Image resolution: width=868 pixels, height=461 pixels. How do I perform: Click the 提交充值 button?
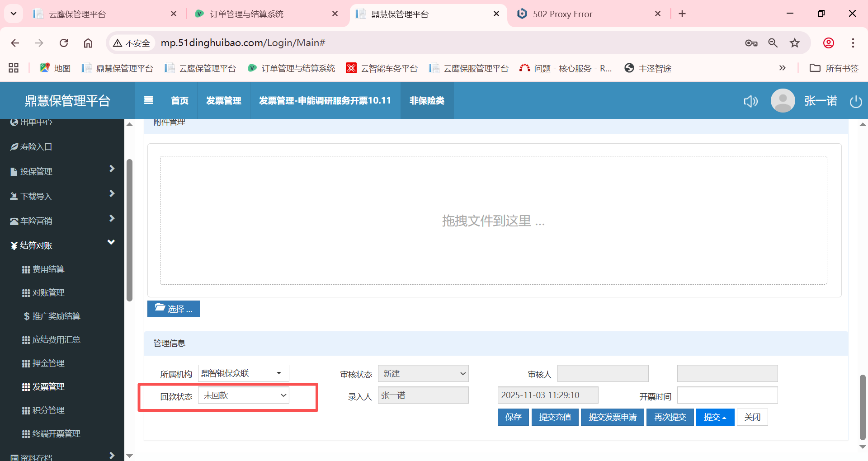point(555,417)
